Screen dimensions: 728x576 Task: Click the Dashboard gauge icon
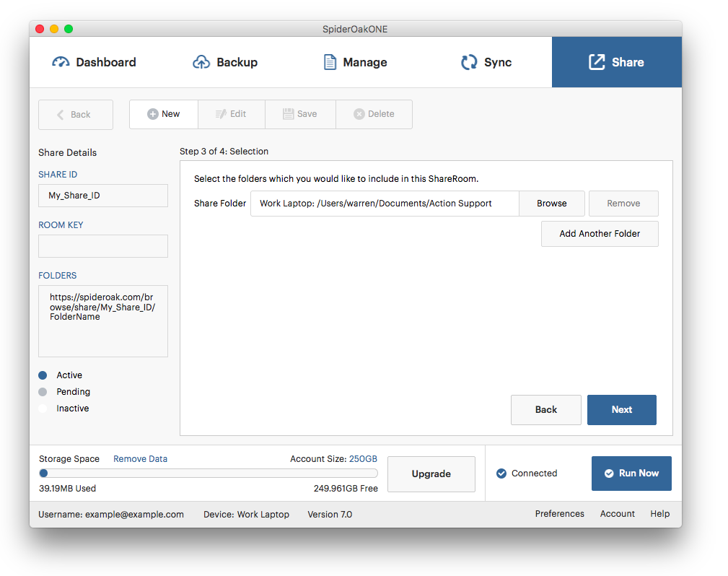[x=61, y=62]
